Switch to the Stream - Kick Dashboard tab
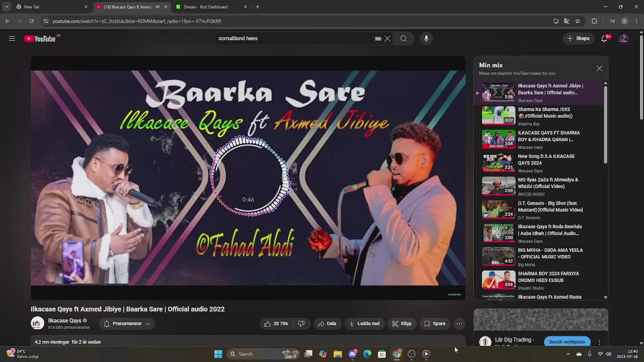The height and width of the screenshot is (362, 644). pos(211,7)
